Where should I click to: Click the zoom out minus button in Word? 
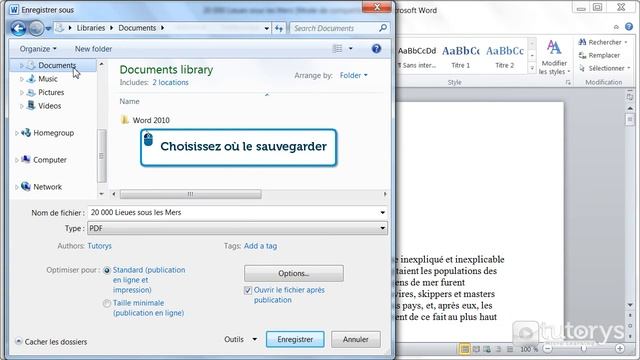pyautogui.click(x=548, y=349)
